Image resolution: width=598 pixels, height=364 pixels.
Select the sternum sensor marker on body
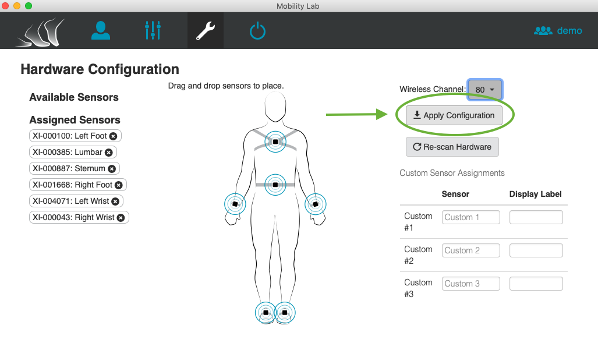pos(275,142)
